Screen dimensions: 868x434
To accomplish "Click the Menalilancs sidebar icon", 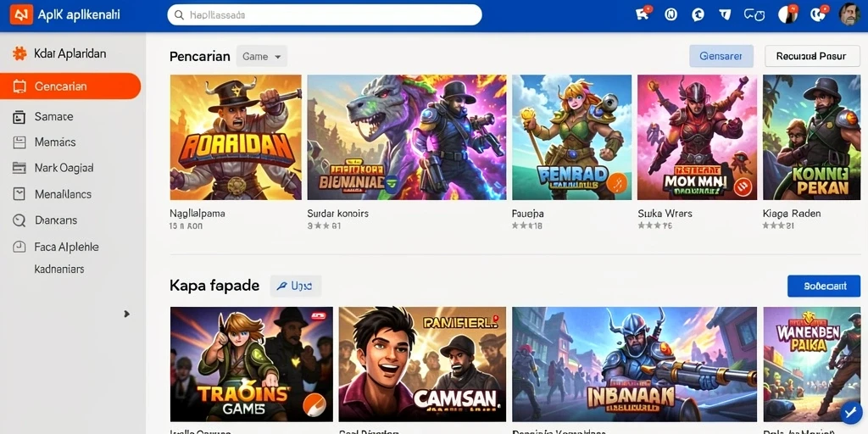I will [x=19, y=194].
